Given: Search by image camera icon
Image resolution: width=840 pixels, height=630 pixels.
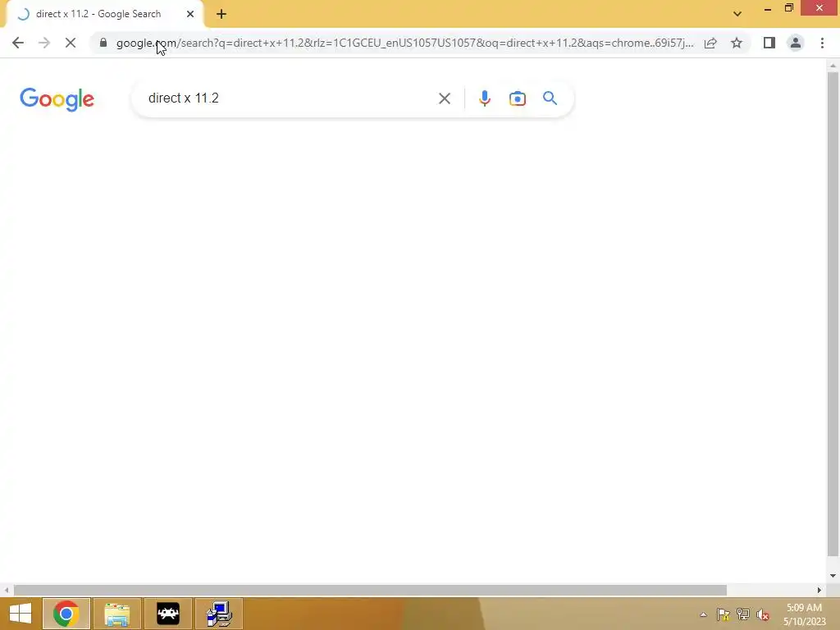Looking at the screenshot, I should (x=518, y=98).
